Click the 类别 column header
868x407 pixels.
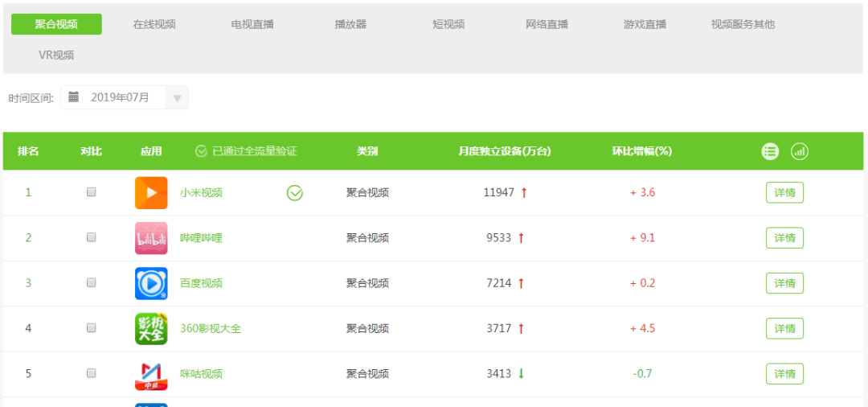pos(367,151)
